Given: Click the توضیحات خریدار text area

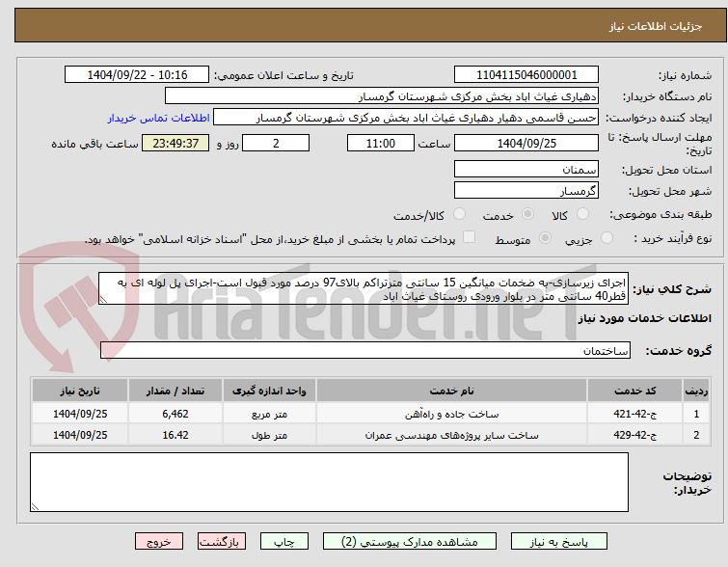Looking at the screenshot, I should tap(329, 482).
